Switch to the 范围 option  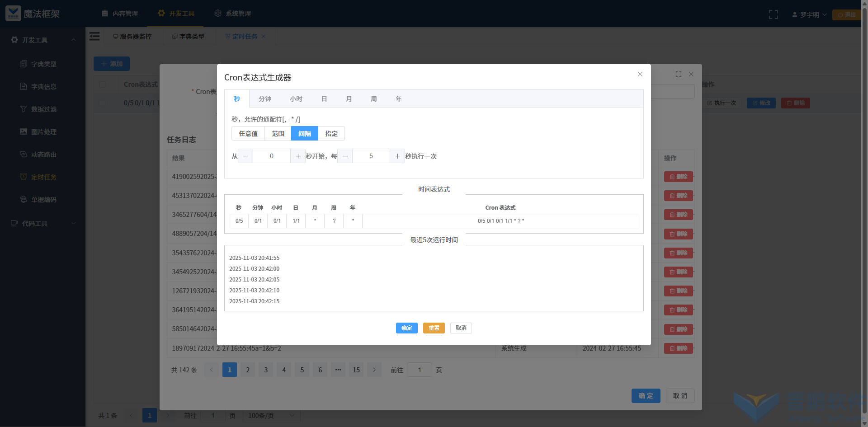click(x=278, y=133)
